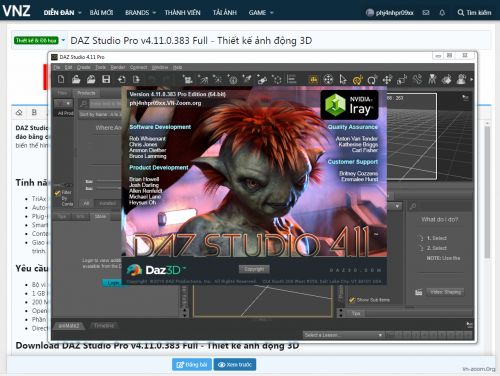Open the filter funnel dropdown in Products pane
Image resolution: width=500 pixels, height=376 pixels.
click(x=63, y=103)
